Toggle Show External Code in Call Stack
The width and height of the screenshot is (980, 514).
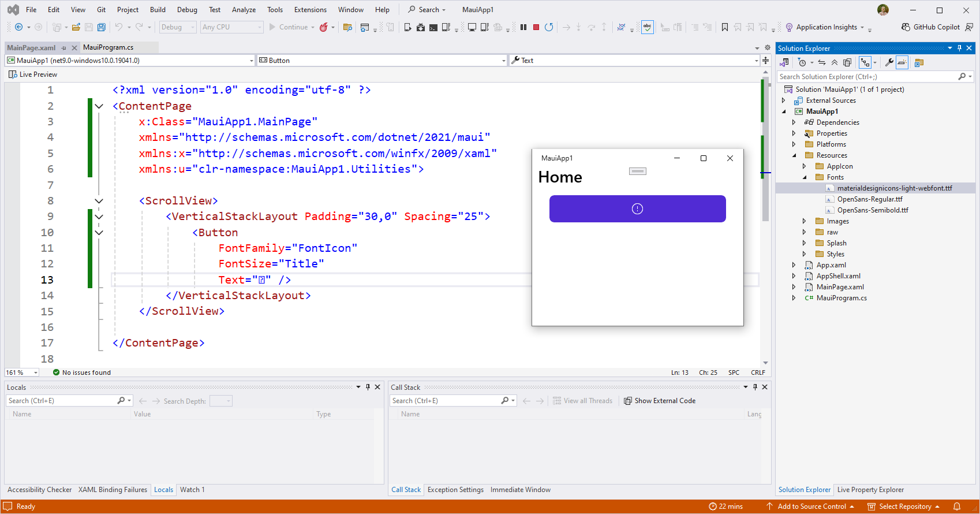(x=660, y=401)
